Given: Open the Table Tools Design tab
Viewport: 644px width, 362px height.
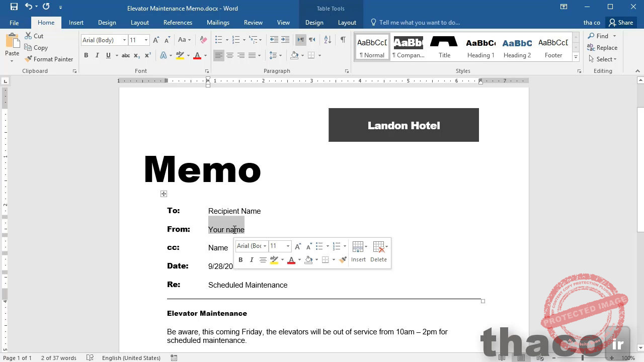Looking at the screenshot, I should coord(314,23).
